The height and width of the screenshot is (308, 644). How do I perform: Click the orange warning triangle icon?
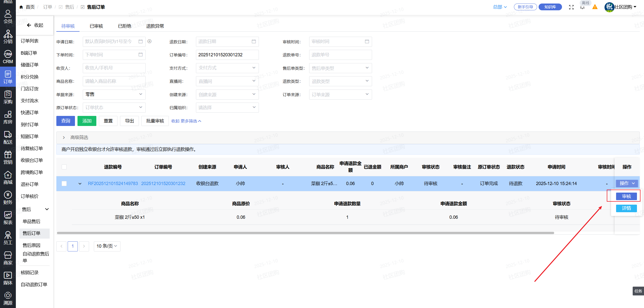click(595, 7)
